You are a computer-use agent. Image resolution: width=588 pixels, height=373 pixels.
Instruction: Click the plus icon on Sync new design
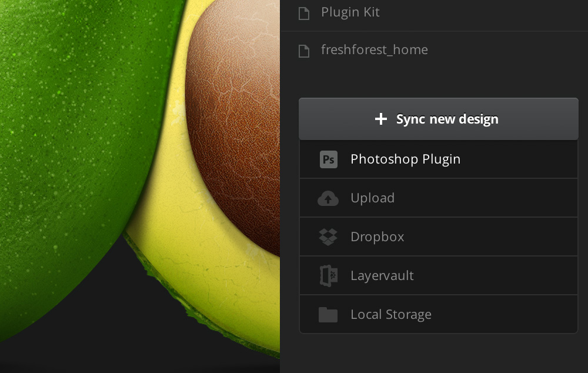coord(380,119)
